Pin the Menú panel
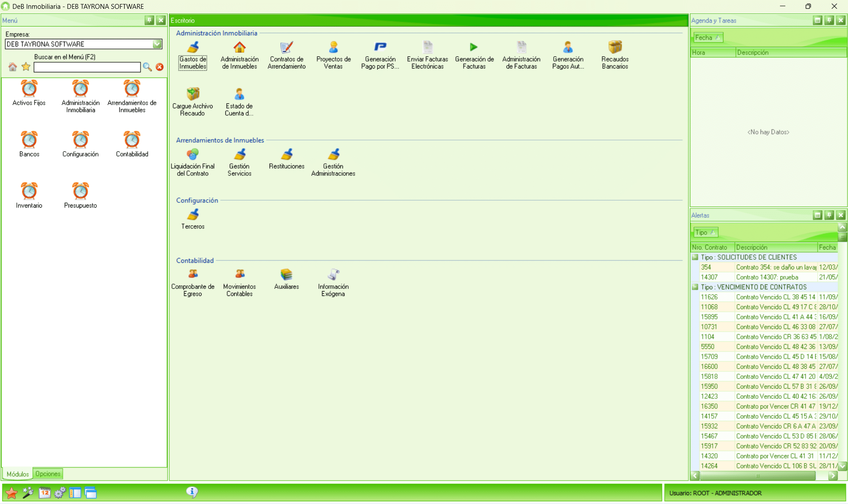848x504 pixels. 149,20
